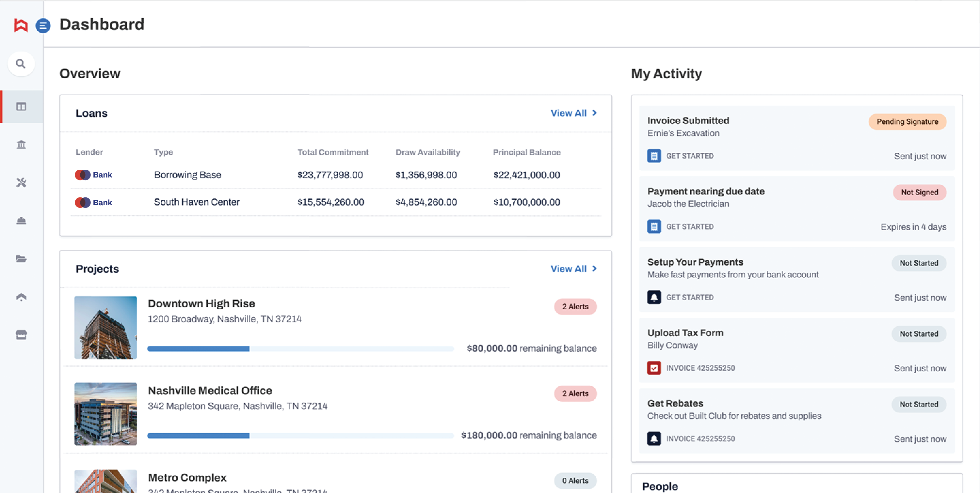
Task: Select the $23,777,998.00 commitment value
Action: pyautogui.click(x=330, y=175)
